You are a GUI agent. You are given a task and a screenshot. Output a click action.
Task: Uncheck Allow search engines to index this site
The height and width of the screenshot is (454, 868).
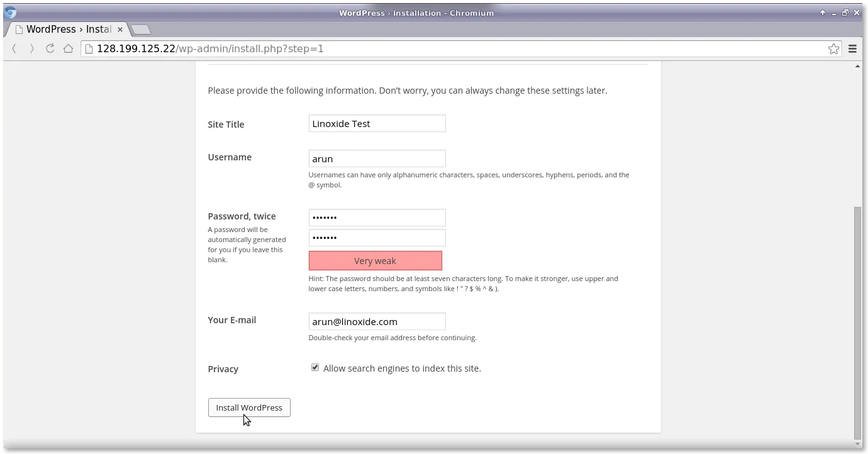(x=314, y=367)
